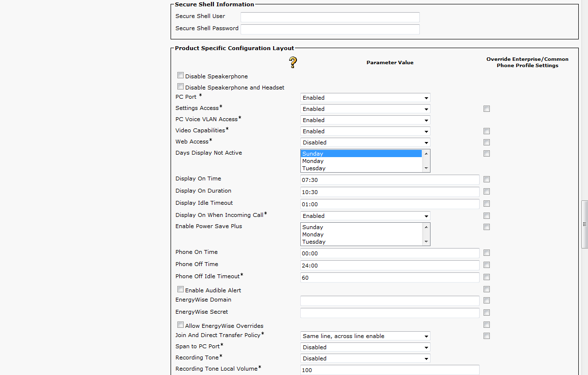Screen dimensions: 588x375
Task: Click the Display On Duration field
Action: [390, 192]
